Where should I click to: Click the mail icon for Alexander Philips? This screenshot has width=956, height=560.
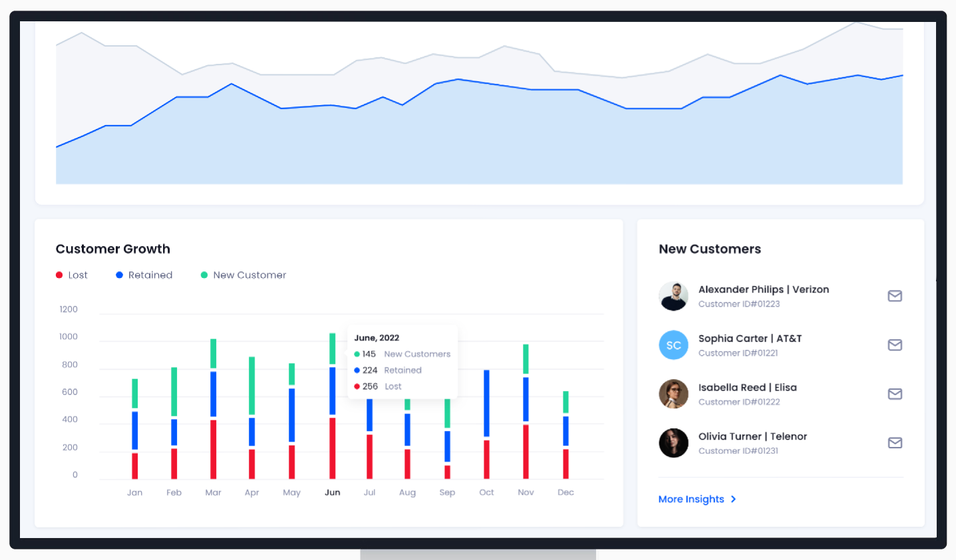(895, 296)
